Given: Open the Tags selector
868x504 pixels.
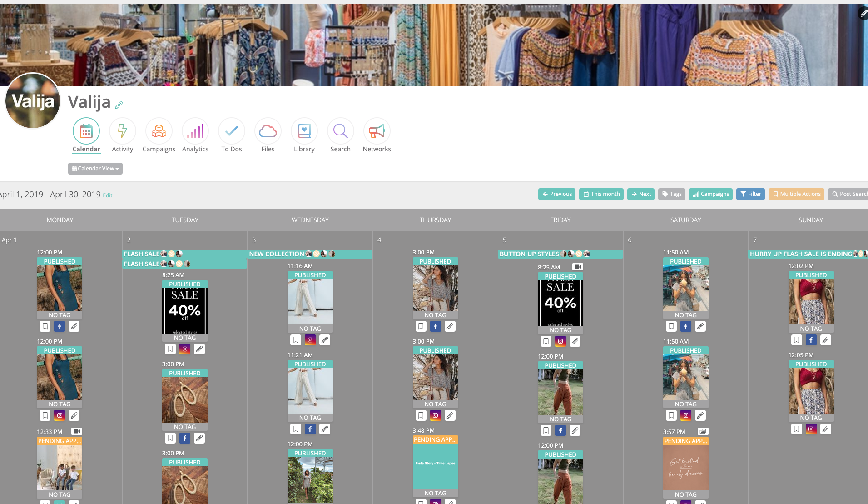Looking at the screenshot, I should [x=671, y=194].
